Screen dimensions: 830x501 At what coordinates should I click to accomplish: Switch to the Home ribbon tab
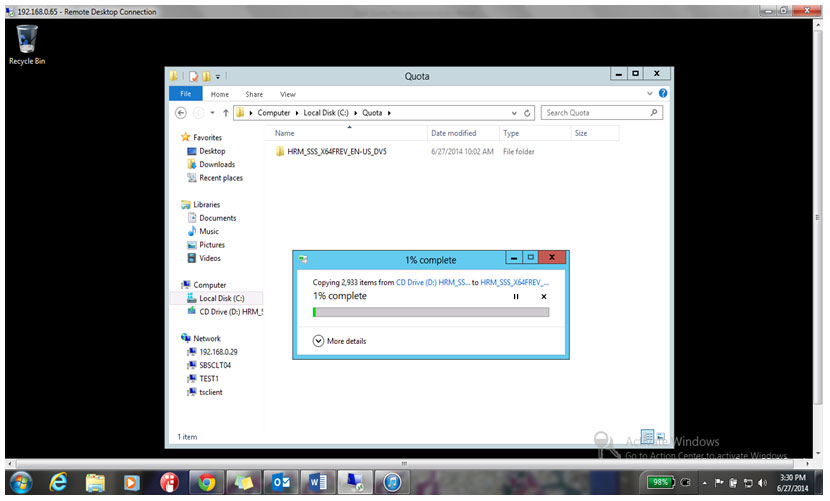[x=220, y=94]
